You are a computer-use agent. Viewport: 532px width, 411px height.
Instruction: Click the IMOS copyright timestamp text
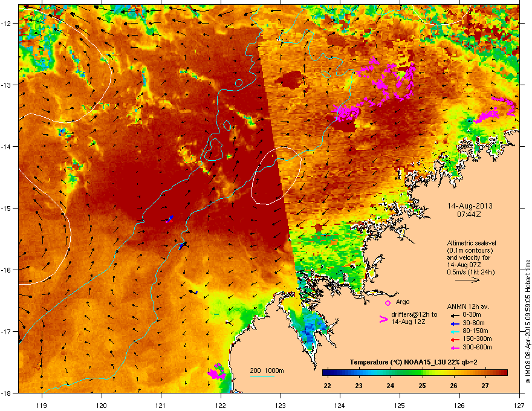pos(528,321)
